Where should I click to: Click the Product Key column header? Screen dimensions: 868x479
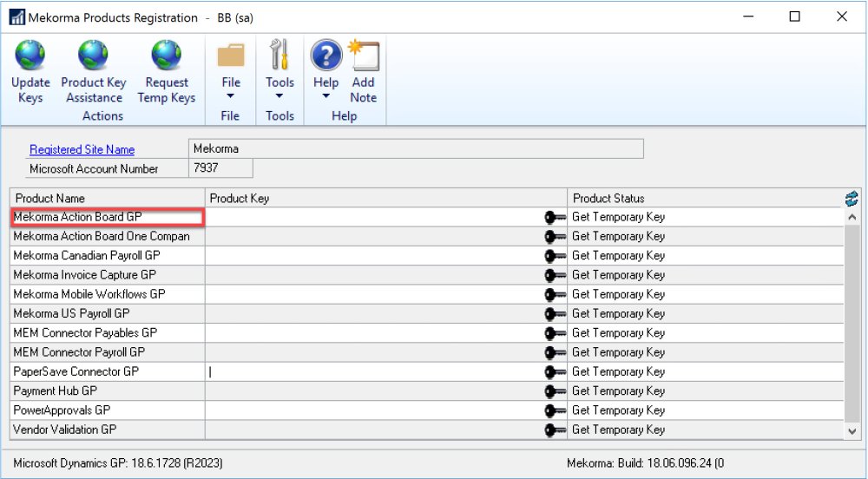386,198
